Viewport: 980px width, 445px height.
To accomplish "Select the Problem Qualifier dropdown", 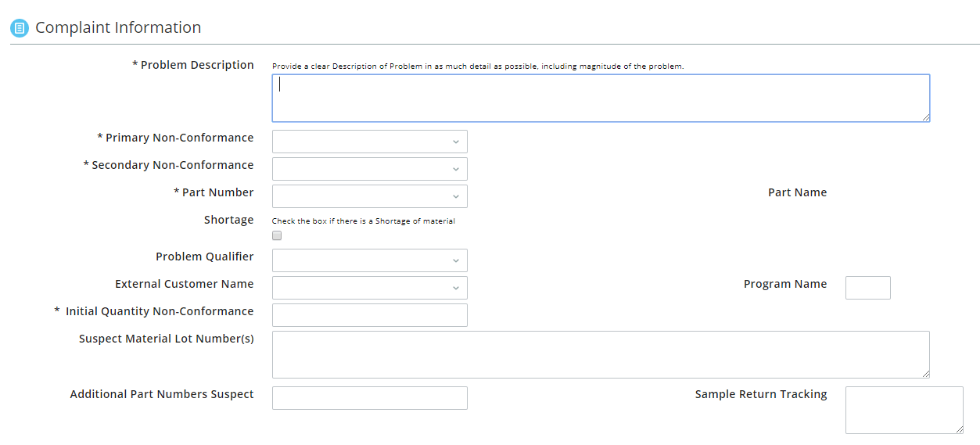I will pyautogui.click(x=370, y=260).
